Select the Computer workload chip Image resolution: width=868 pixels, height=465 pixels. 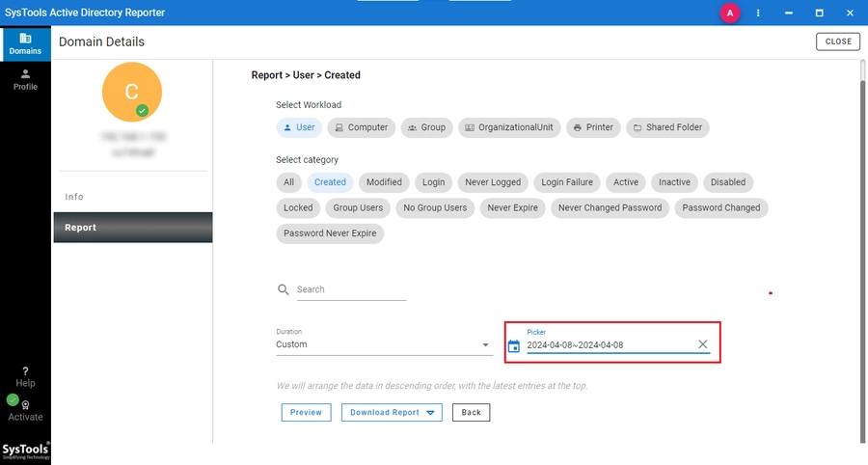pyautogui.click(x=361, y=127)
